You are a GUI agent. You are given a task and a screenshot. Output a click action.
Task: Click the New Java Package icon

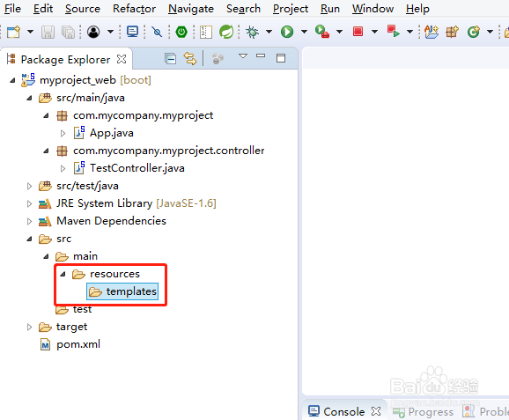coord(452,32)
